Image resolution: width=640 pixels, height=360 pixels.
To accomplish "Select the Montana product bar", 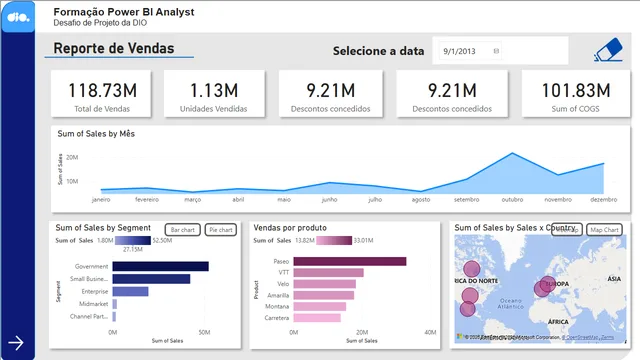I will (320, 307).
